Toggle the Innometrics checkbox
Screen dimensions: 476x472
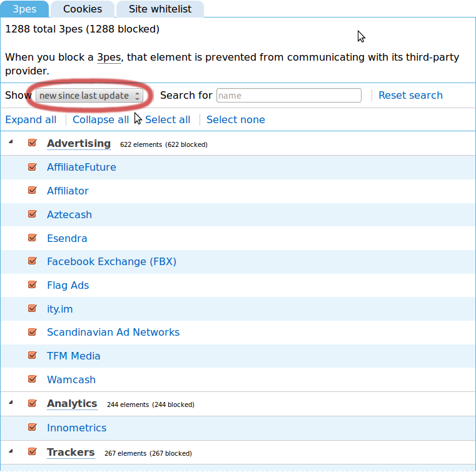(x=33, y=428)
